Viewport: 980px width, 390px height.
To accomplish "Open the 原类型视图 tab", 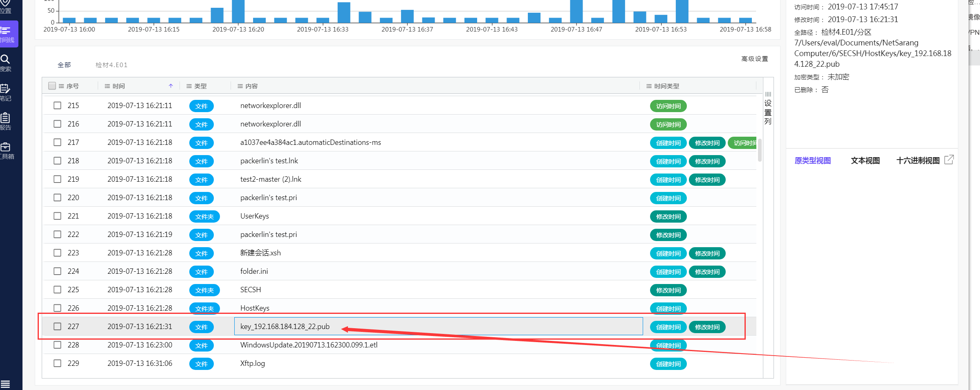I will point(812,160).
